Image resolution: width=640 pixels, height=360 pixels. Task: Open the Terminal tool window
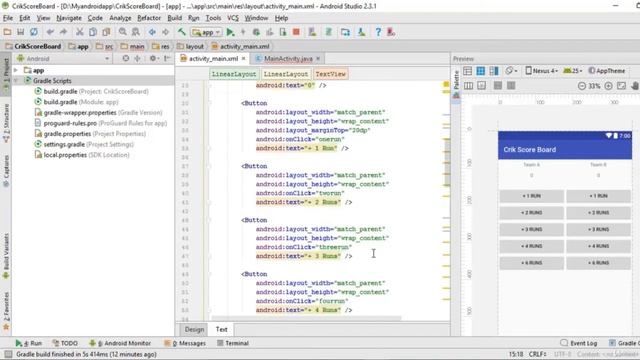233,343
